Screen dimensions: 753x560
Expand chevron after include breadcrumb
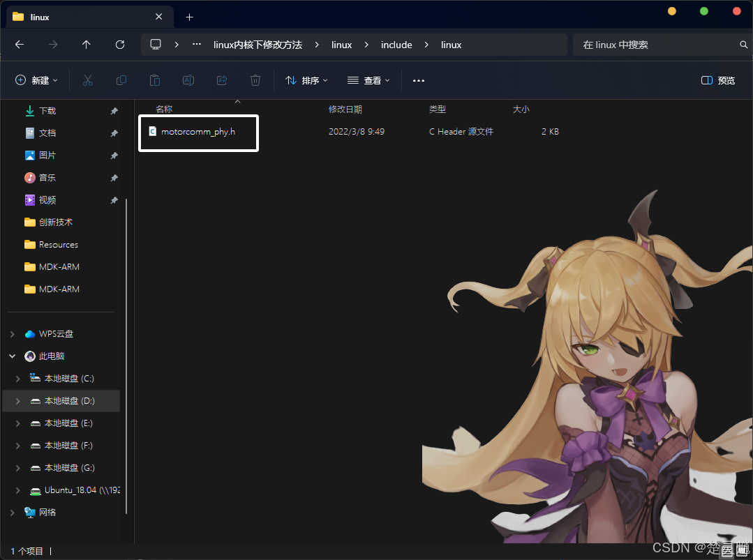click(x=426, y=45)
